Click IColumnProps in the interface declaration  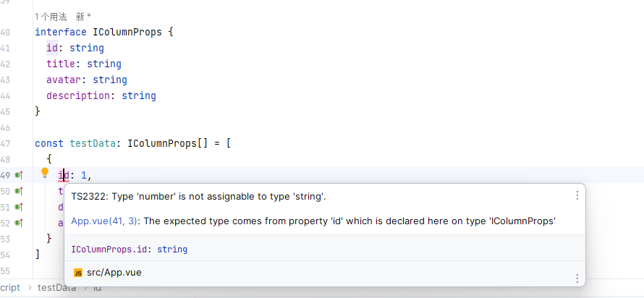127,32
